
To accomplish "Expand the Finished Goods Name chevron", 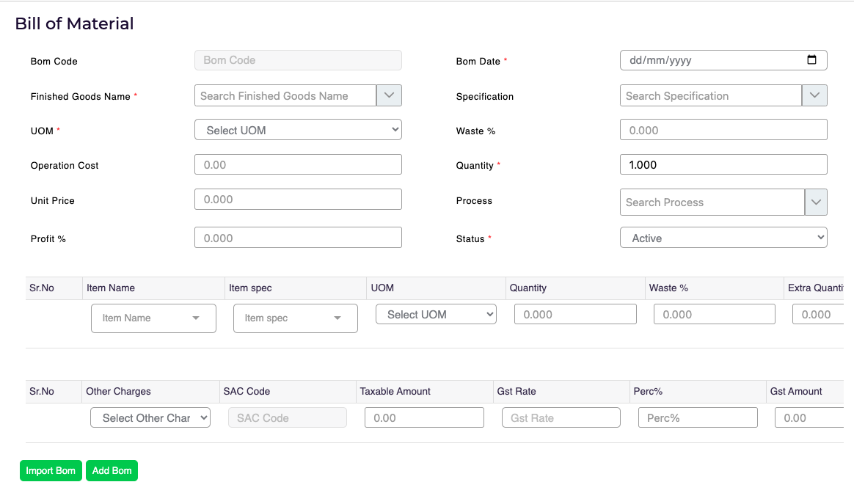I will coord(389,95).
